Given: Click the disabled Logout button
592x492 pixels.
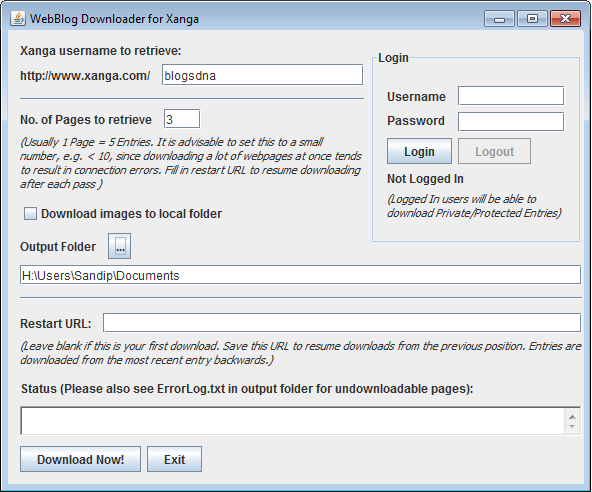Looking at the screenshot, I should pyautogui.click(x=494, y=151).
